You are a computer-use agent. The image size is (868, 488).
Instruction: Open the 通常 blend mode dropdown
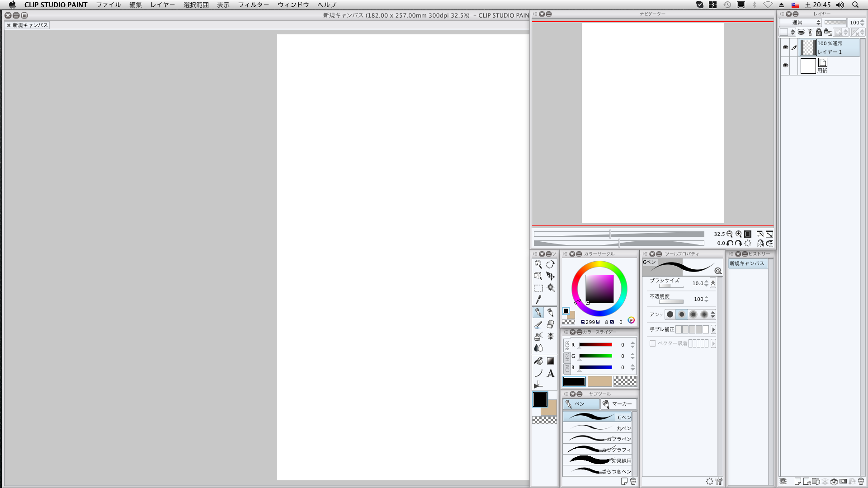pyautogui.click(x=799, y=23)
